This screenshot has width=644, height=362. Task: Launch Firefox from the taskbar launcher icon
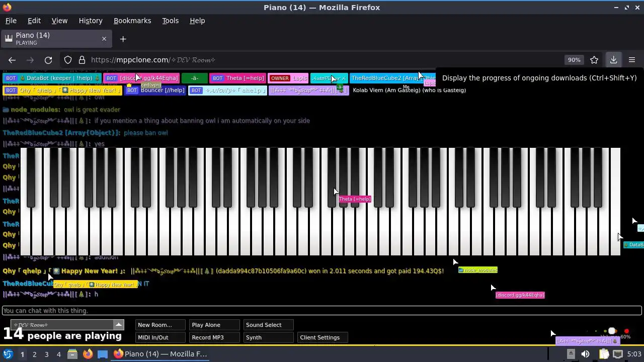click(88, 354)
